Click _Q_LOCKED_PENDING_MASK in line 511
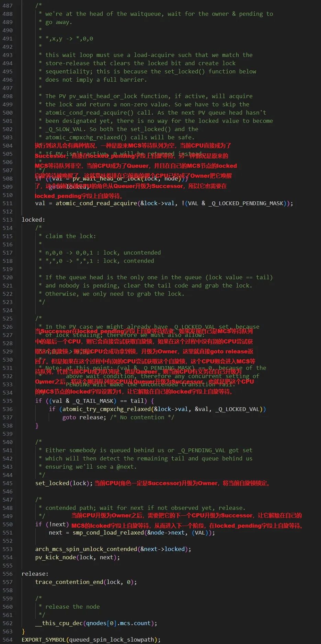The width and height of the screenshot is (321, 644). point(246,203)
